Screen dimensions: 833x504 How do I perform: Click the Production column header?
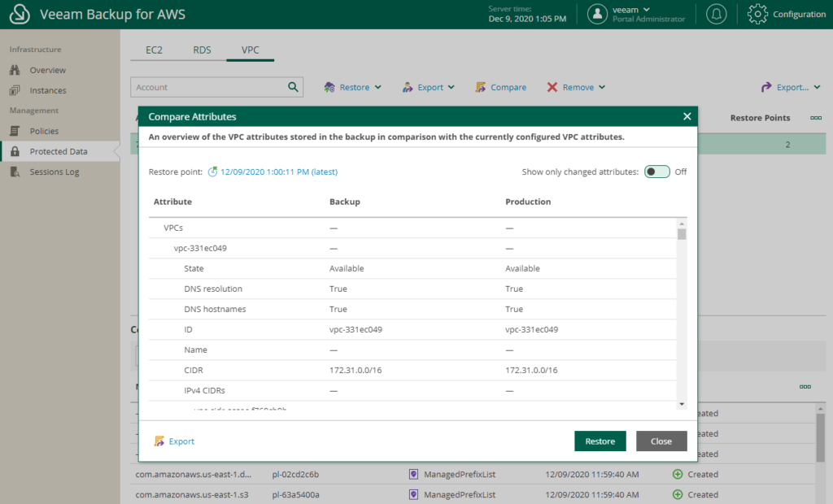(x=528, y=202)
